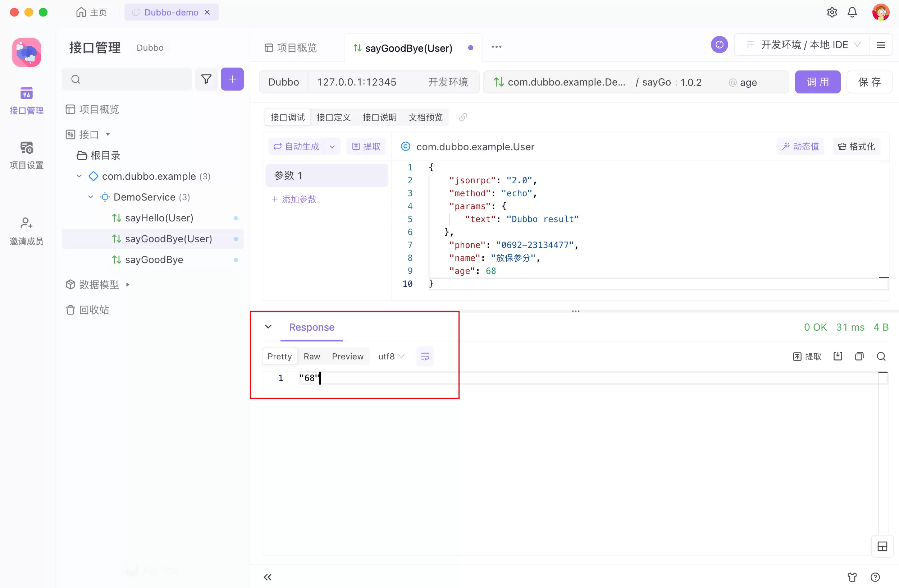Open the settings gear icon
Image resolution: width=899 pixels, height=588 pixels.
pyautogui.click(x=832, y=13)
